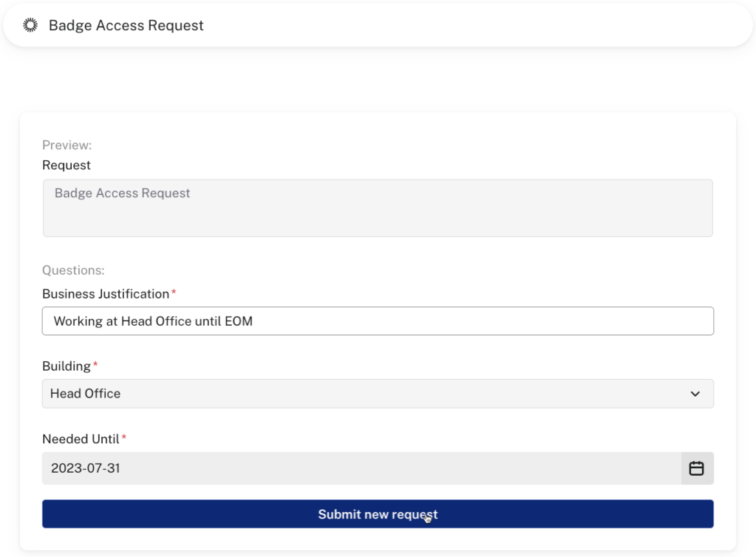The image size is (756, 557).
Task: Click the calendar icon in Needed Until field
Action: (x=695, y=468)
